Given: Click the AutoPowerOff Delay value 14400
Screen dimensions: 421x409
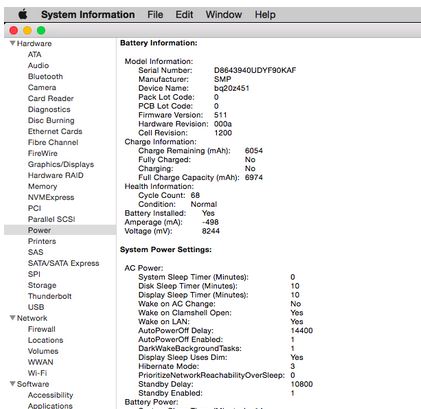Looking at the screenshot, I should coord(302,331).
